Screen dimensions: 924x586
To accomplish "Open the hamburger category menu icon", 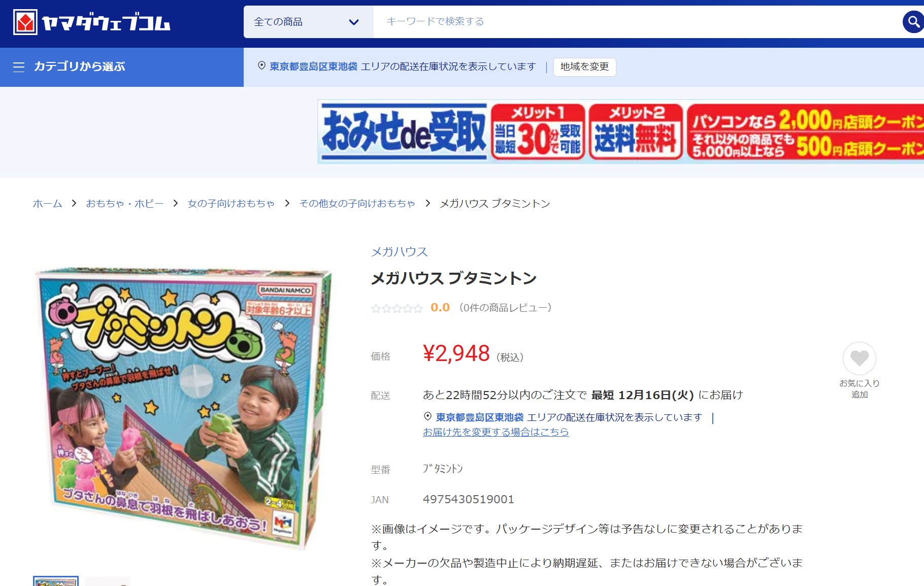I will 19,67.
